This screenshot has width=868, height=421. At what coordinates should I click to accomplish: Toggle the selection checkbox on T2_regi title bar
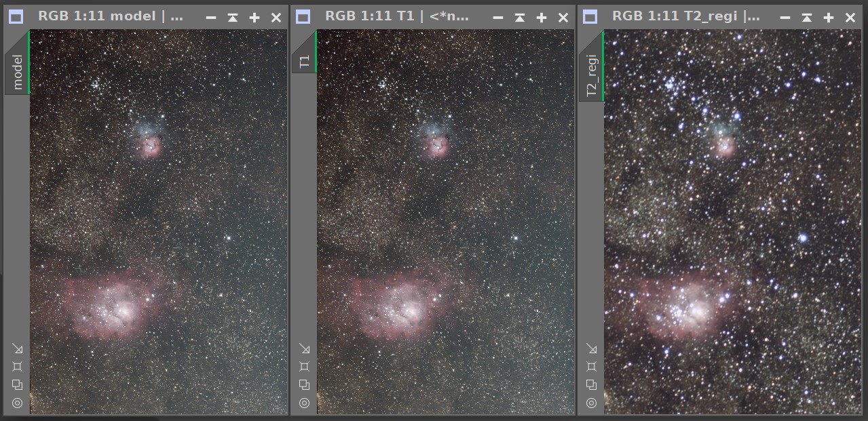(x=590, y=17)
